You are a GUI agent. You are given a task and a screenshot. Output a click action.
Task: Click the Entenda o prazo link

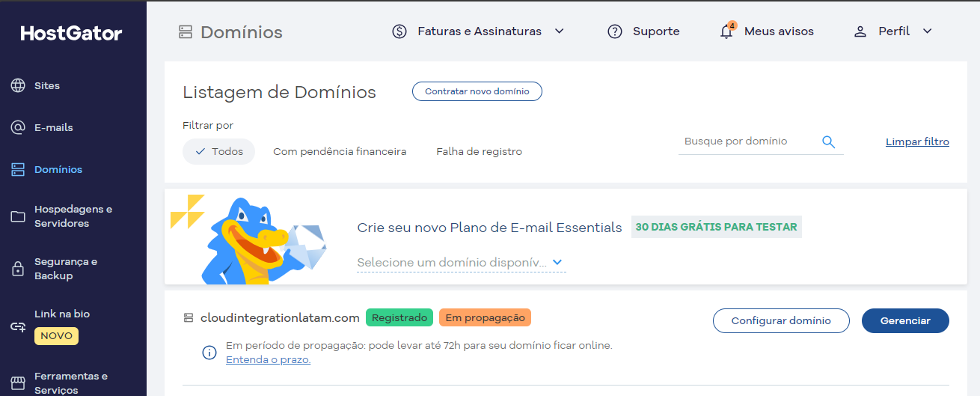[268, 360]
